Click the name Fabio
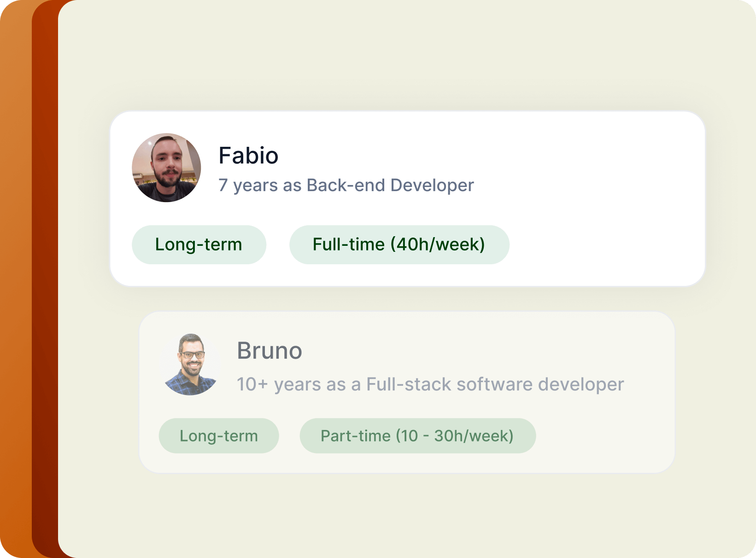This screenshot has height=558, width=756. [x=248, y=156]
